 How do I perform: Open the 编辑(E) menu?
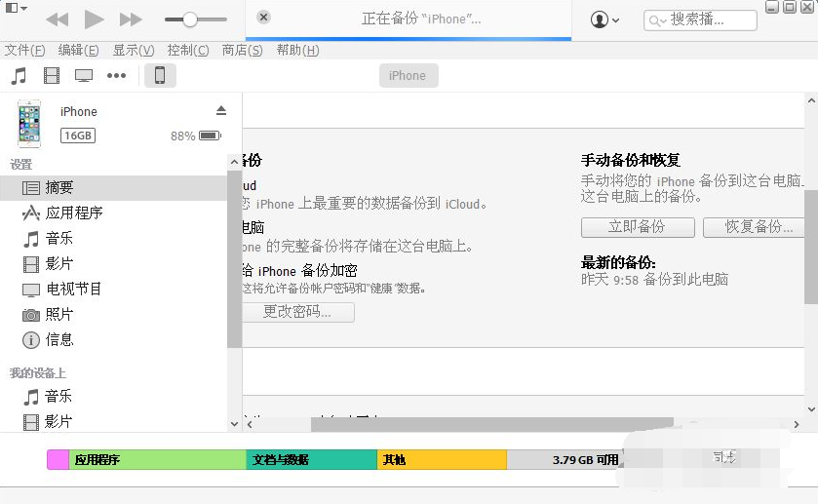click(x=78, y=50)
